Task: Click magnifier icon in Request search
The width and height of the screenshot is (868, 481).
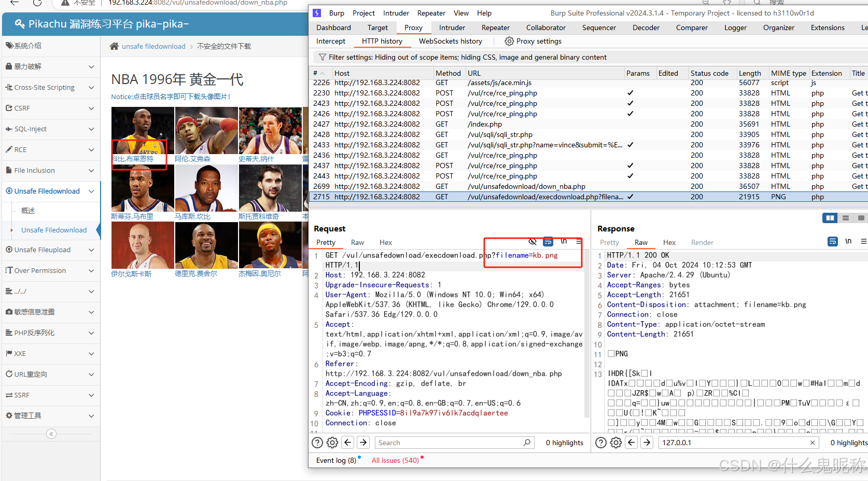Action: tap(527, 443)
